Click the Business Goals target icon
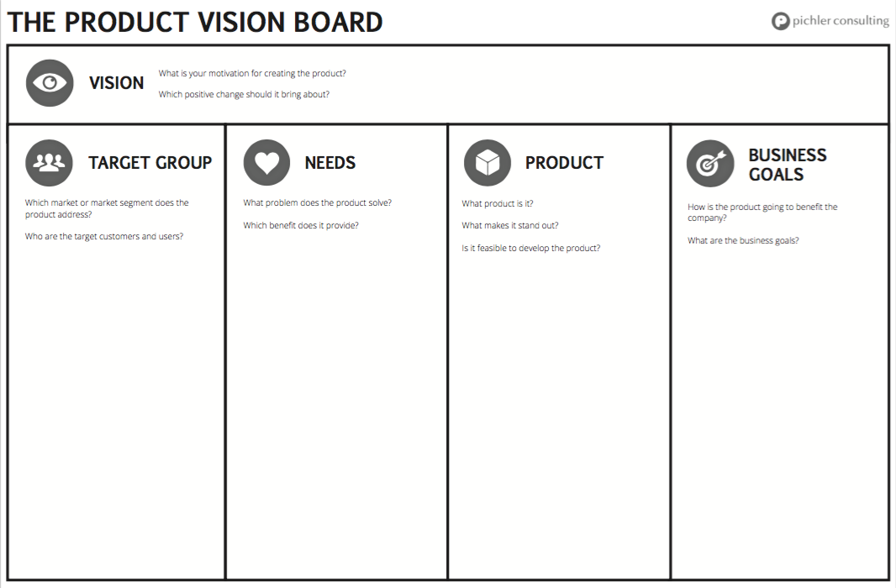This screenshot has height=588, width=896. click(x=710, y=164)
